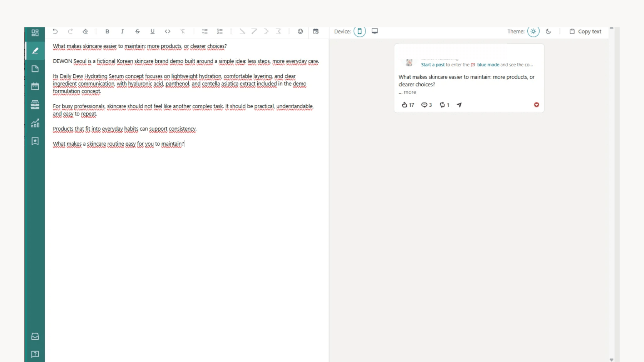
Task: Open the dashboard grid icon in sidebar
Action: [35, 33]
